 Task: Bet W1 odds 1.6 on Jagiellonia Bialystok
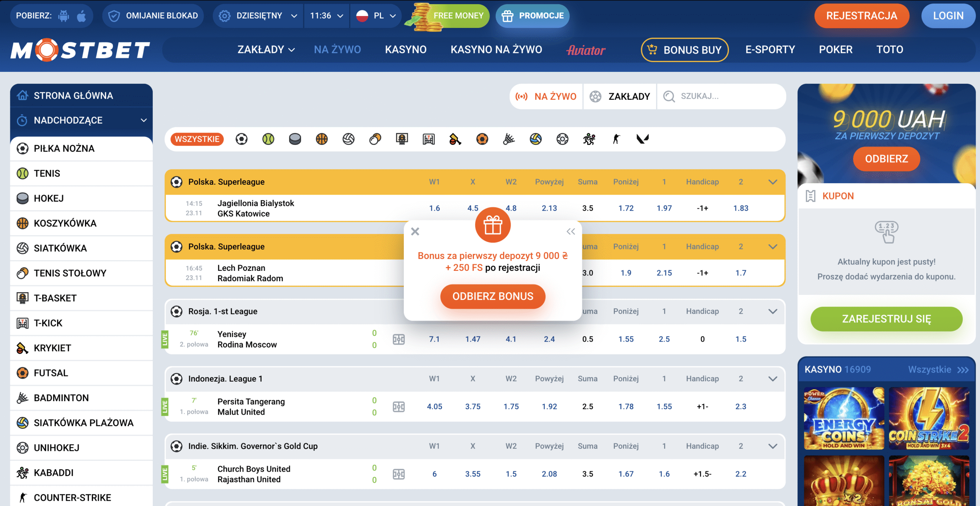pyautogui.click(x=434, y=208)
